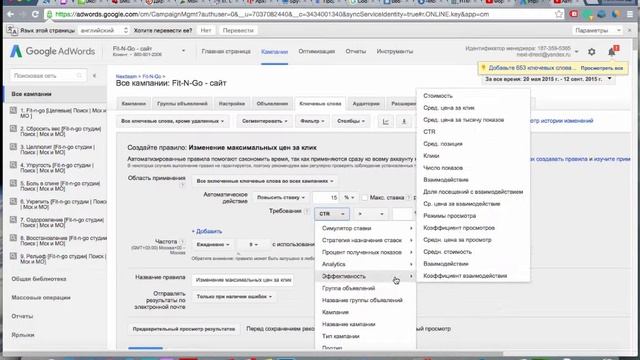Collapse sidebar with double-arrow icon

[94, 76]
